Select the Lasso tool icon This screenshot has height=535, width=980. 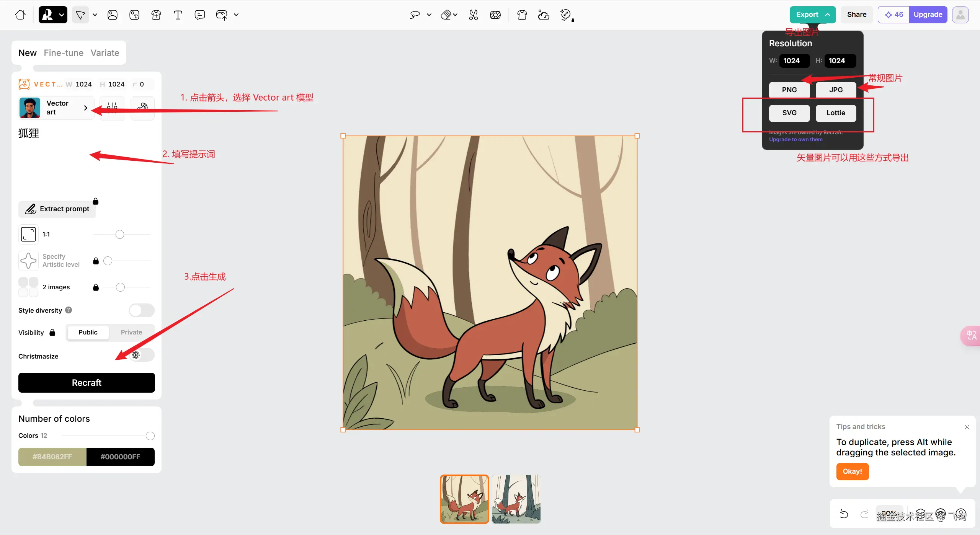[x=415, y=15]
